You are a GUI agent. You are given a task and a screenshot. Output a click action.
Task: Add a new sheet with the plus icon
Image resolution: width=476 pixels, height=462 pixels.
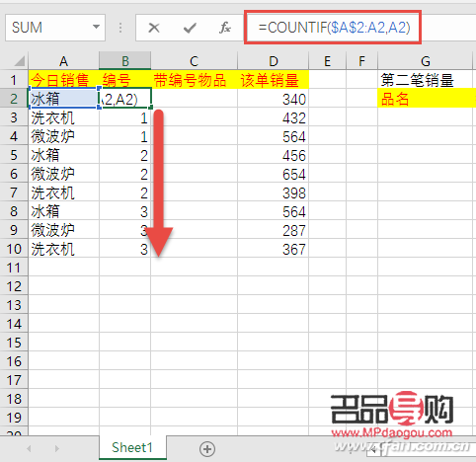pyautogui.click(x=207, y=449)
